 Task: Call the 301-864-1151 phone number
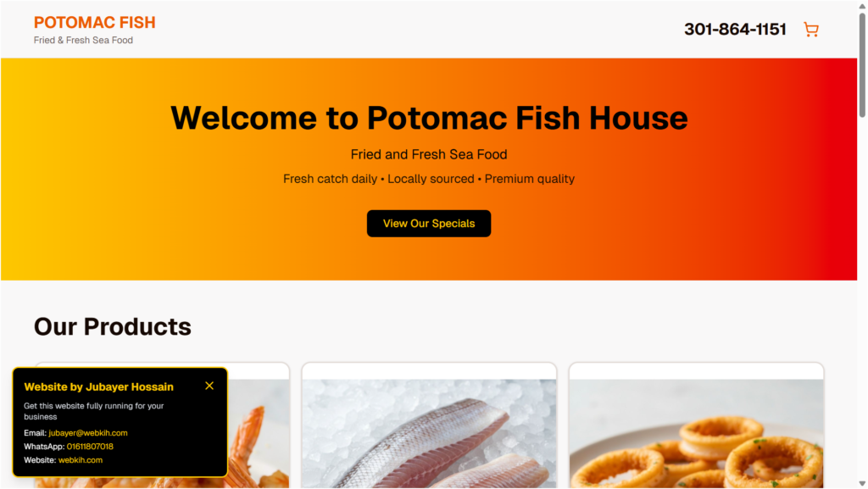click(x=735, y=30)
